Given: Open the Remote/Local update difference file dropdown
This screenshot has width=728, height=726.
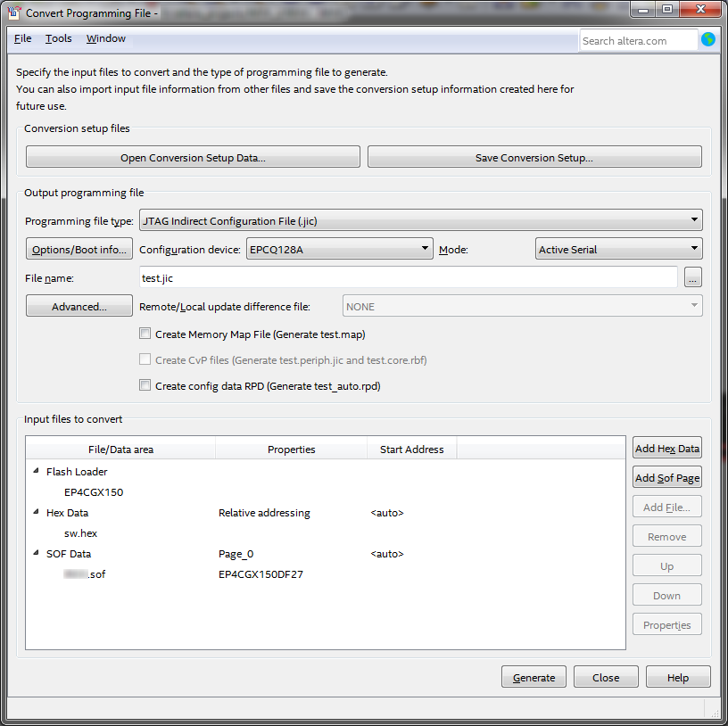Looking at the screenshot, I should click(x=522, y=307).
